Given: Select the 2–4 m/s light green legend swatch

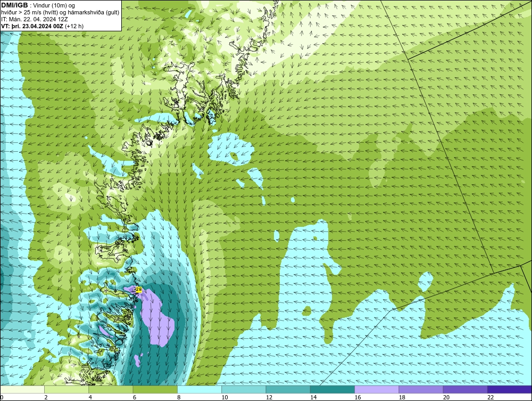Looking at the screenshot, I should (66, 389).
